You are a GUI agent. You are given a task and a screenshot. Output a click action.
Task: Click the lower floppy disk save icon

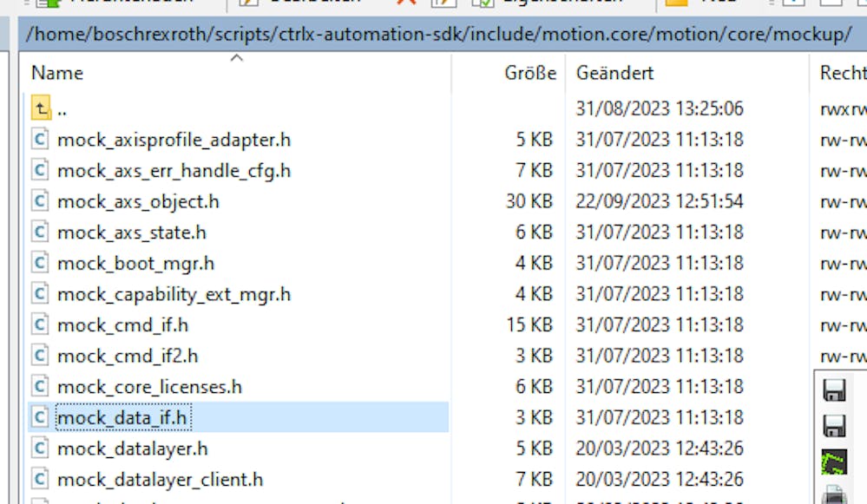pyautogui.click(x=834, y=426)
